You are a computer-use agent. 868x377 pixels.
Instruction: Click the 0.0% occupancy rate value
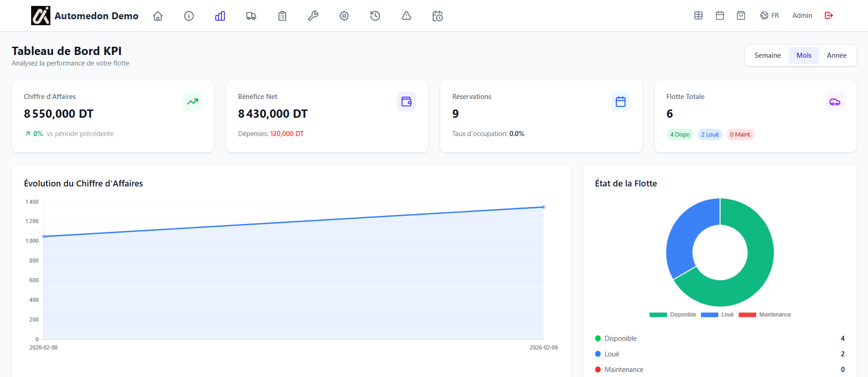(517, 134)
